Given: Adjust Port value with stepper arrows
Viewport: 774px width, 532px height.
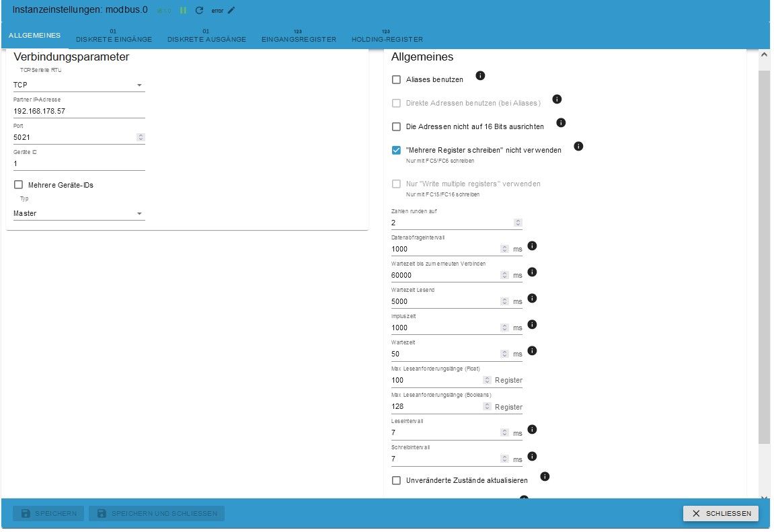Looking at the screenshot, I should (x=141, y=137).
